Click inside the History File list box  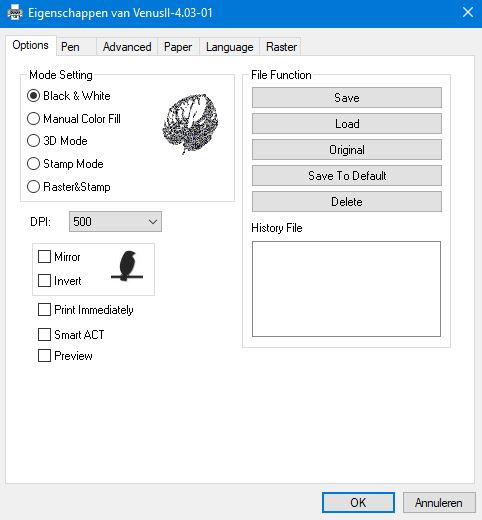[x=346, y=289]
